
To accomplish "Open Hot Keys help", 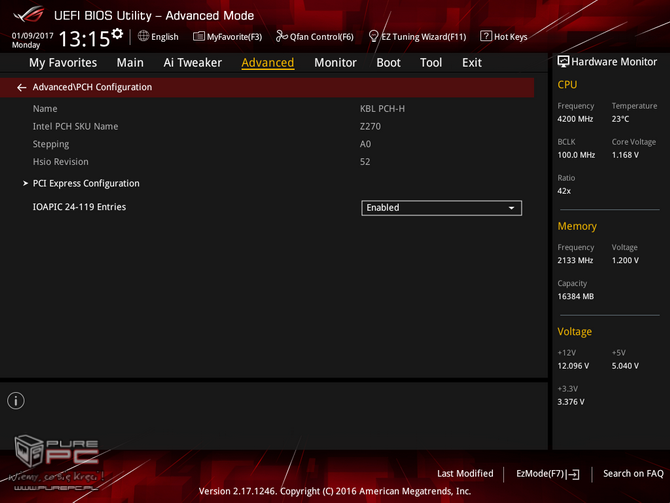I will pyautogui.click(x=510, y=37).
